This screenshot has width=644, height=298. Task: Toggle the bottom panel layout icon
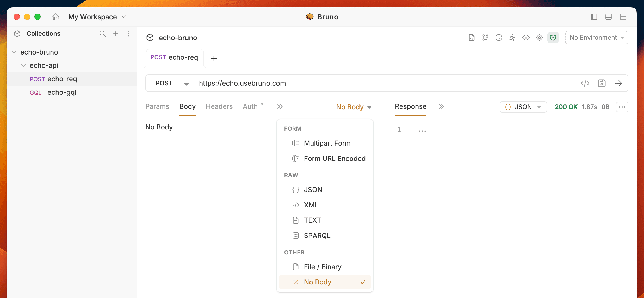coord(608,17)
